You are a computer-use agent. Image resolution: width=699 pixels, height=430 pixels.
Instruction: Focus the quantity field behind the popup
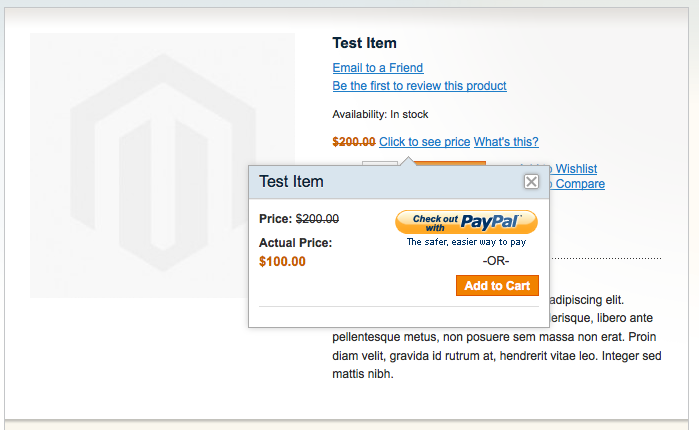point(380,164)
